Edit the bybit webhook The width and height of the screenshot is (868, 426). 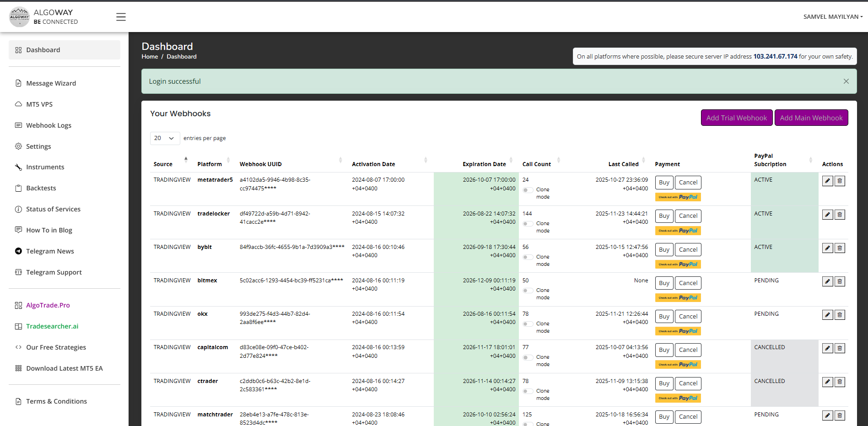(x=827, y=248)
